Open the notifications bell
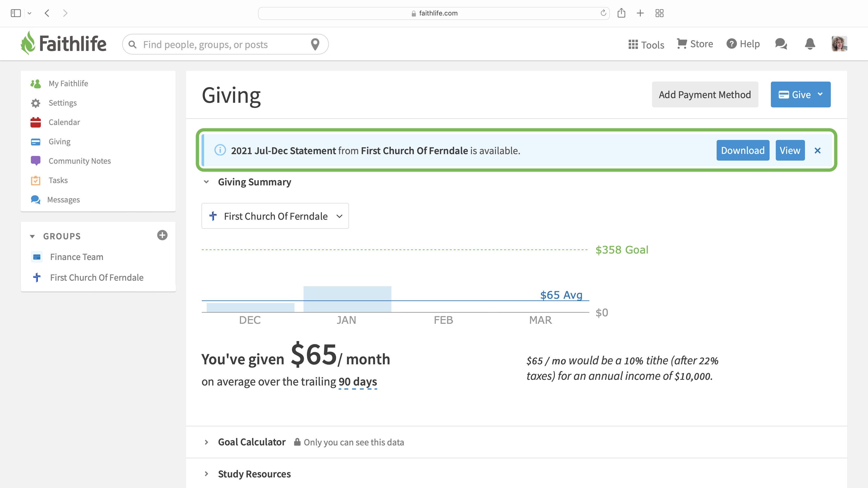The image size is (868, 488). (x=810, y=44)
